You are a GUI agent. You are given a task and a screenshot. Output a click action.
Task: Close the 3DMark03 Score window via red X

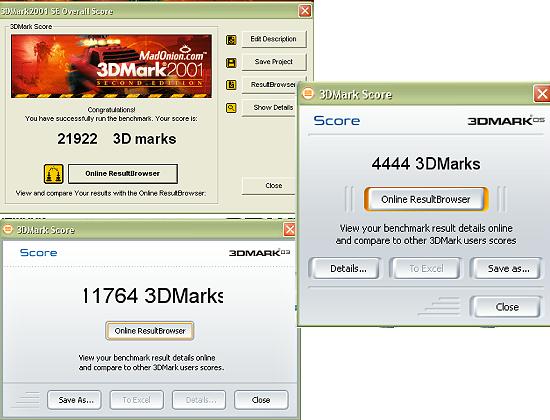pyautogui.click(x=289, y=230)
